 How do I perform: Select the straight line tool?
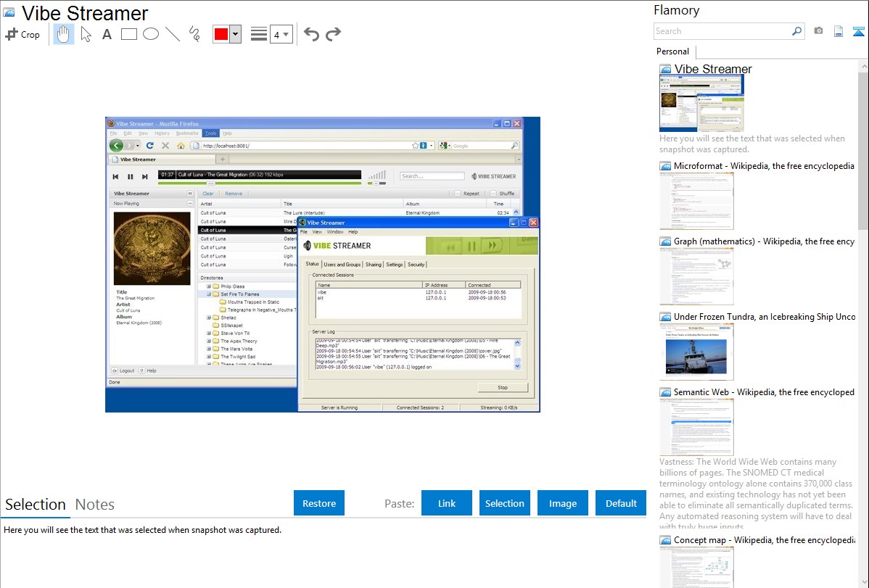tap(172, 34)
